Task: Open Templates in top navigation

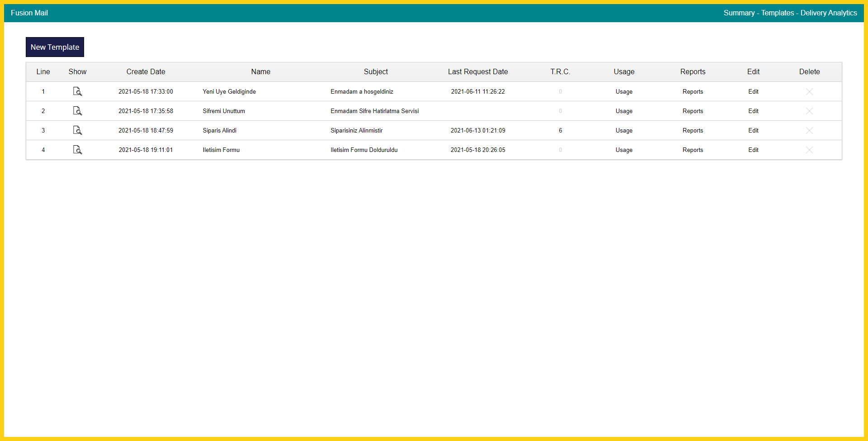Action: point(778,13)
